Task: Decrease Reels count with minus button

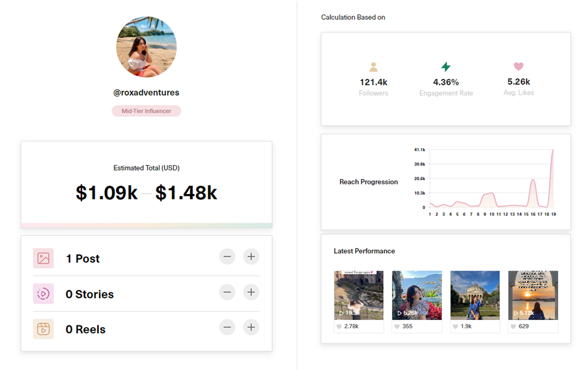Action: 227,327
